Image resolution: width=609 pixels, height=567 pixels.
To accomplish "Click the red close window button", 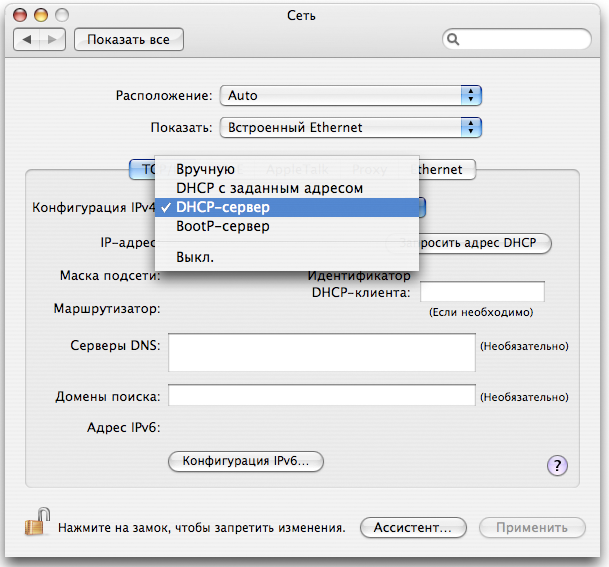I will click(x=23, y=14).
